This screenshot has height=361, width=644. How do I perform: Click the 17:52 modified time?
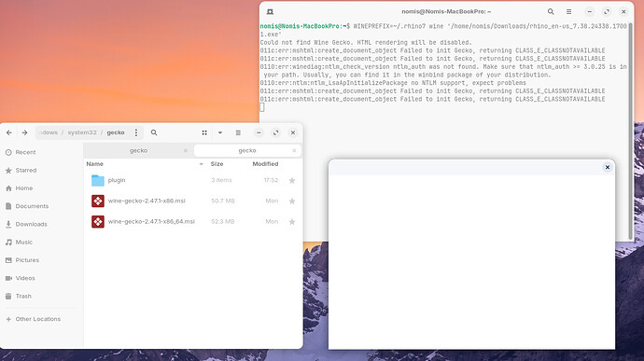click(x=271, y=180)
